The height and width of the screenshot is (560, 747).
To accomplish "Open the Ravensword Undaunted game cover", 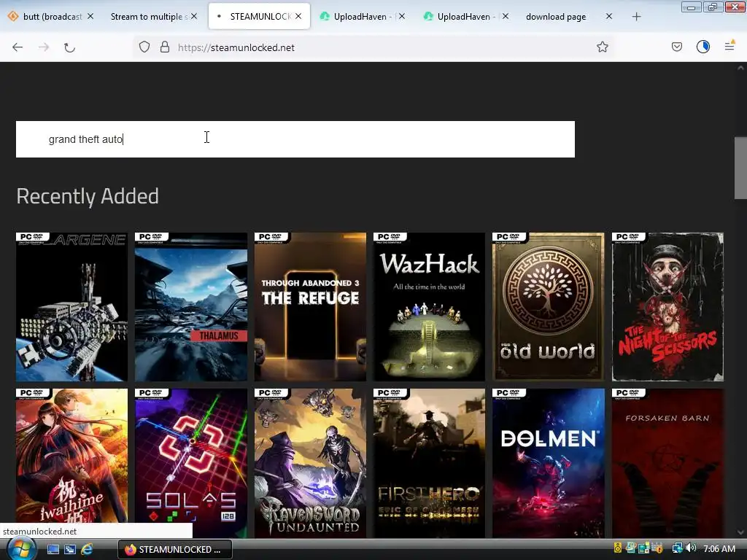I will click(x=310, y=463).
